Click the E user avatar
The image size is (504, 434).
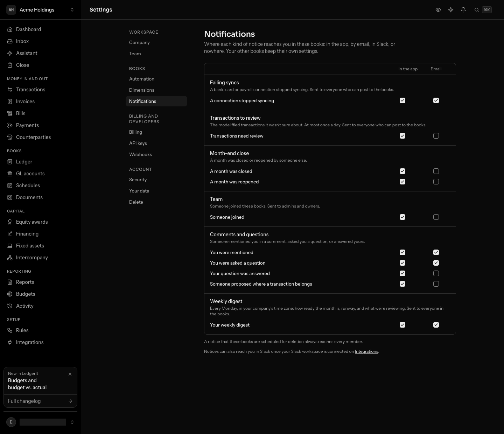11,422
